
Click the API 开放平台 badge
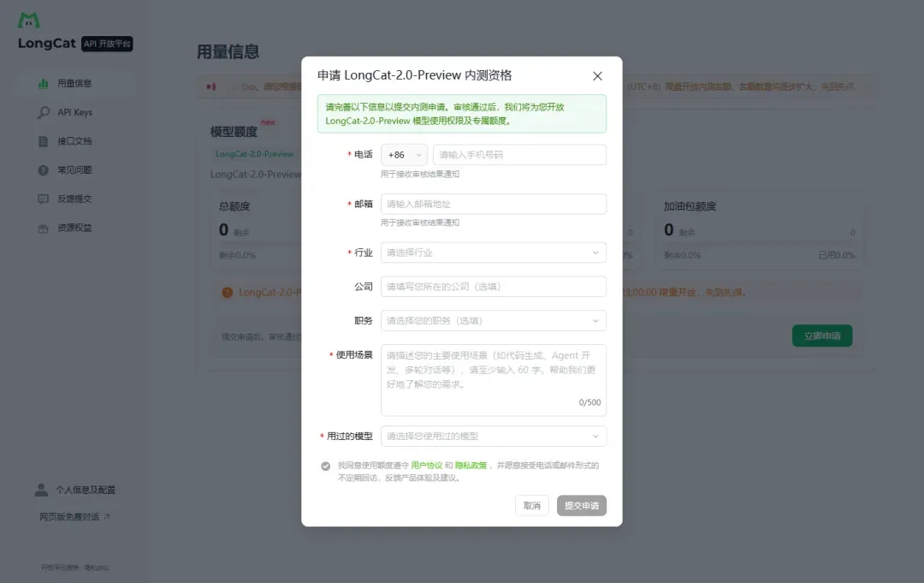coord(107,44)
